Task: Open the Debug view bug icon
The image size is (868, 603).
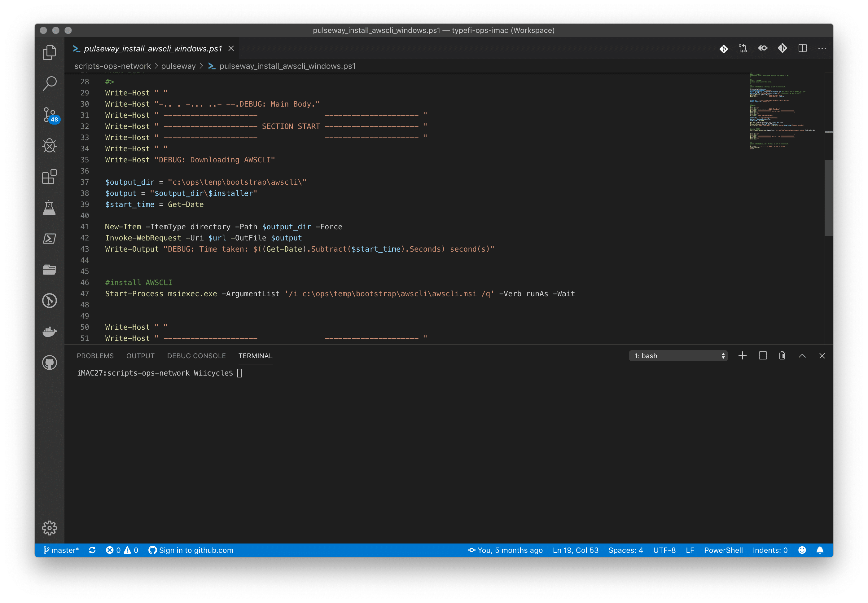Action: point(50,146)
